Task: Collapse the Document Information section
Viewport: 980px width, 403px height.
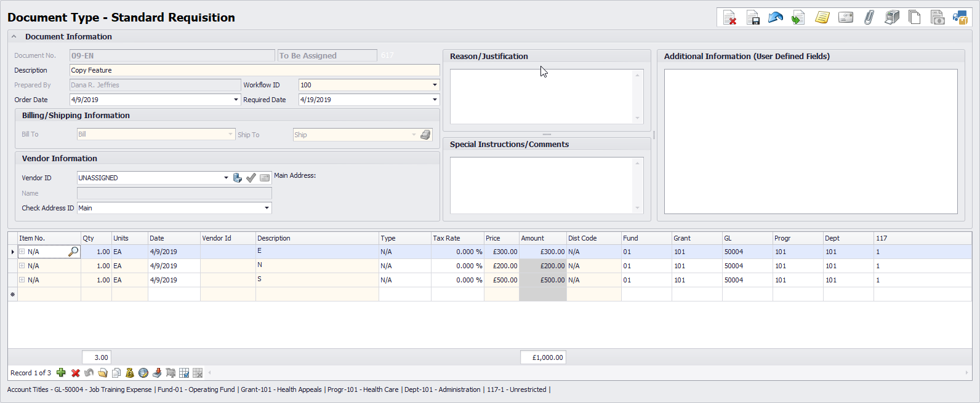Action: click(14, 37)
